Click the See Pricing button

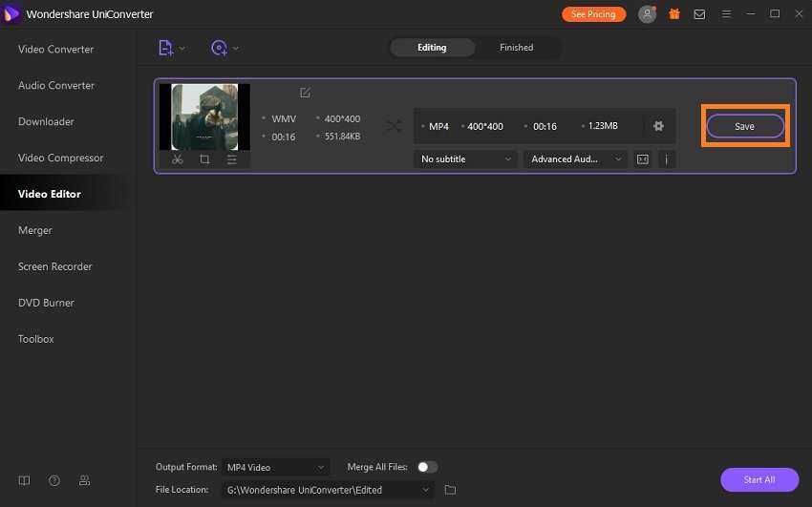point(593,14)
